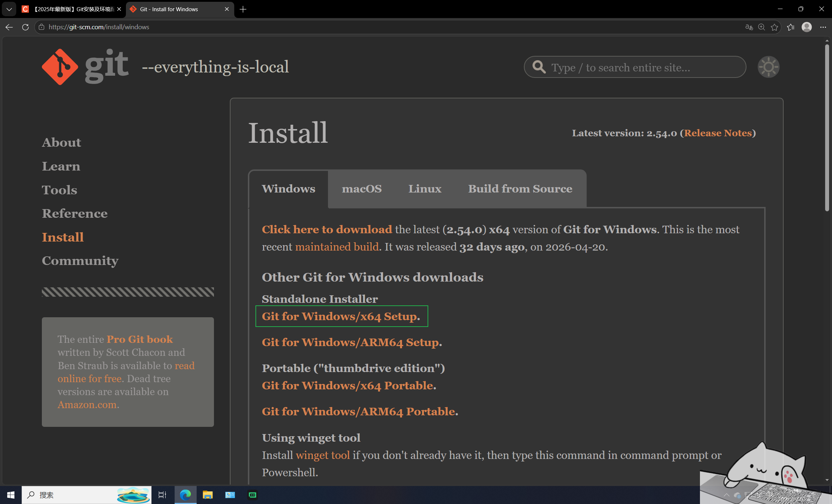
Task: Open the translate page icon
Action: point(749,27)
